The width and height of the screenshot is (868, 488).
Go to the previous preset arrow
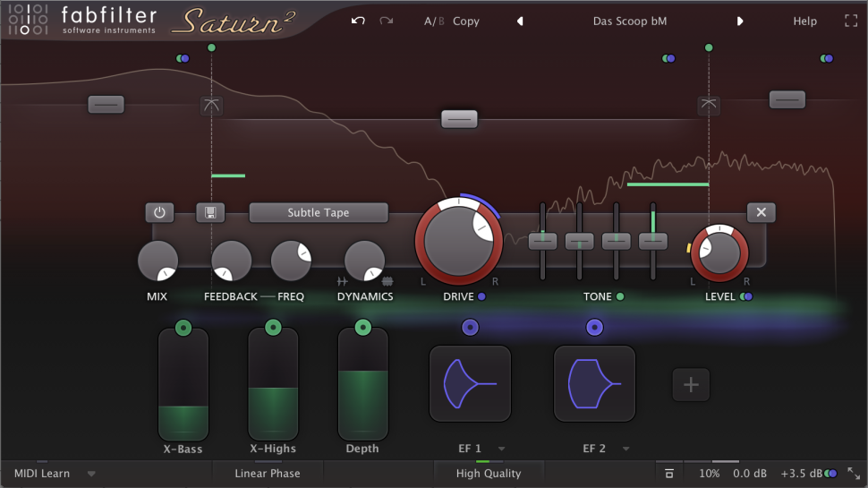520,21
